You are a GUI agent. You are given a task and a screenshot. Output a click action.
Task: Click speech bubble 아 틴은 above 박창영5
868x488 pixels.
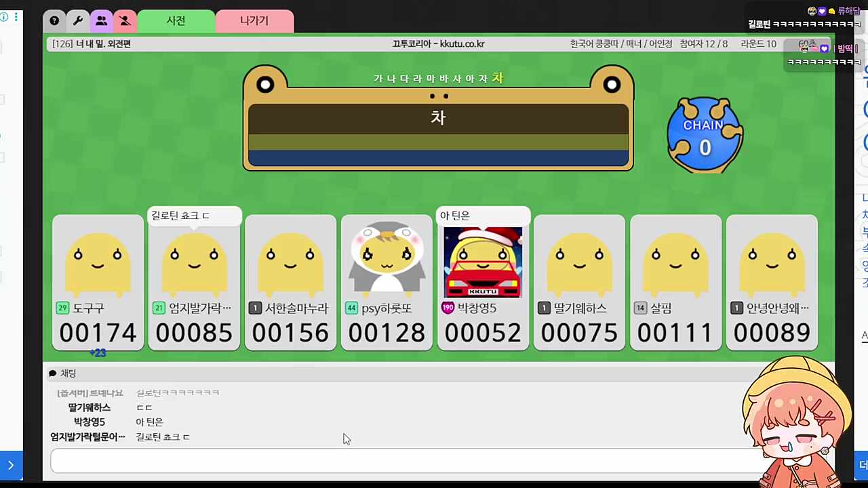click(483, 216)
